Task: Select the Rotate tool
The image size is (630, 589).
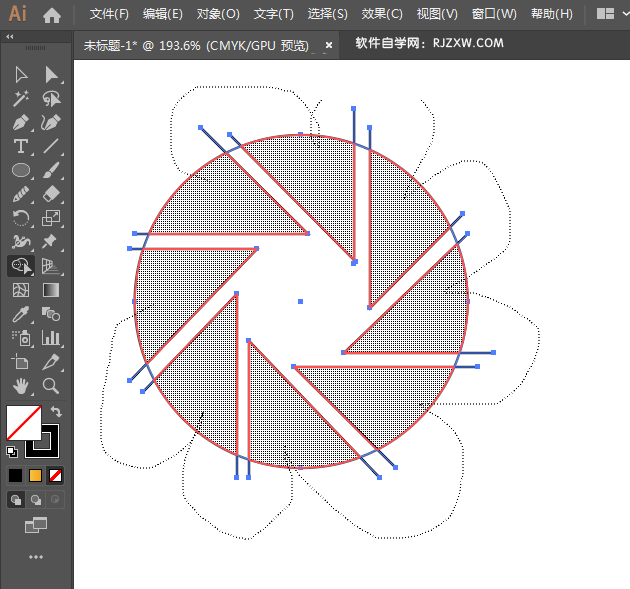Action: tap(21, 218)
